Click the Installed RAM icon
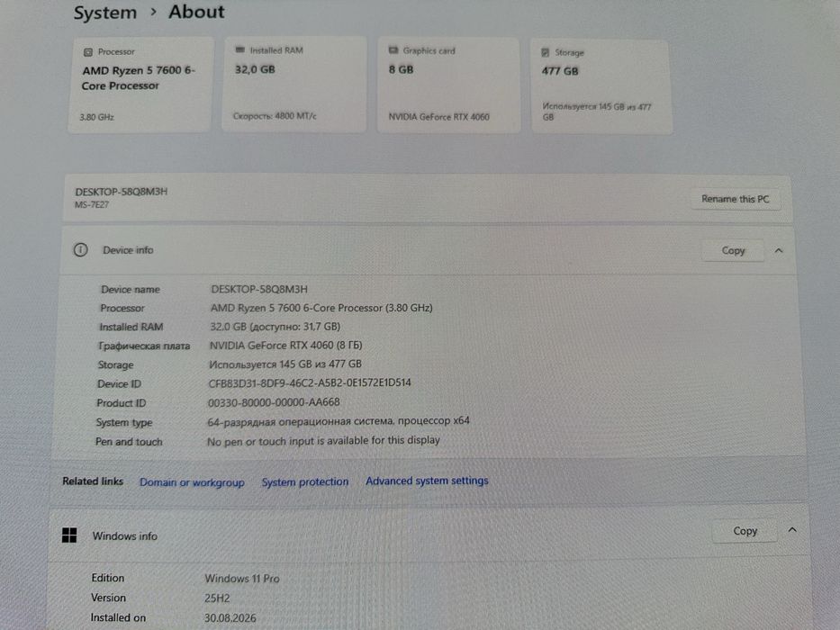The image size is (840, 630). pyautogui.click(x=240, y=49)
